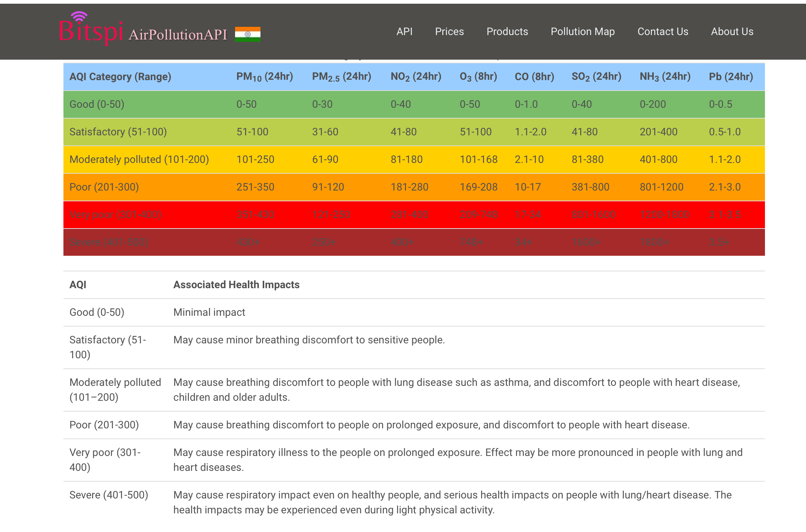Click the AQI Category (Range) header
Screen dimensions: 806x532
click(x=120, y=77)
